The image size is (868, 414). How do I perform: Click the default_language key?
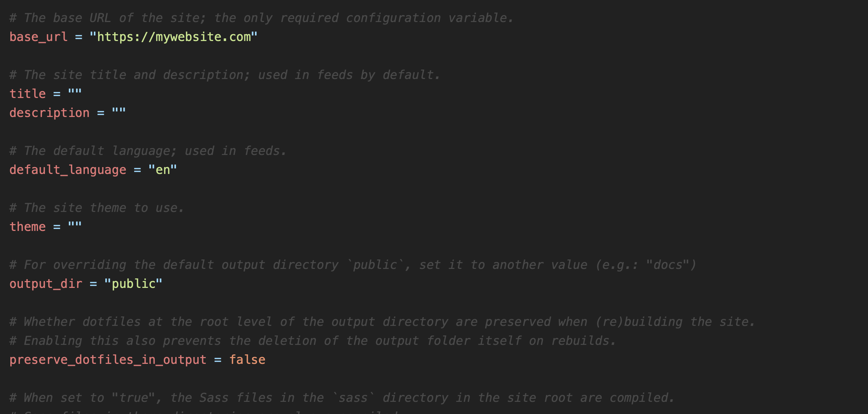68,170
